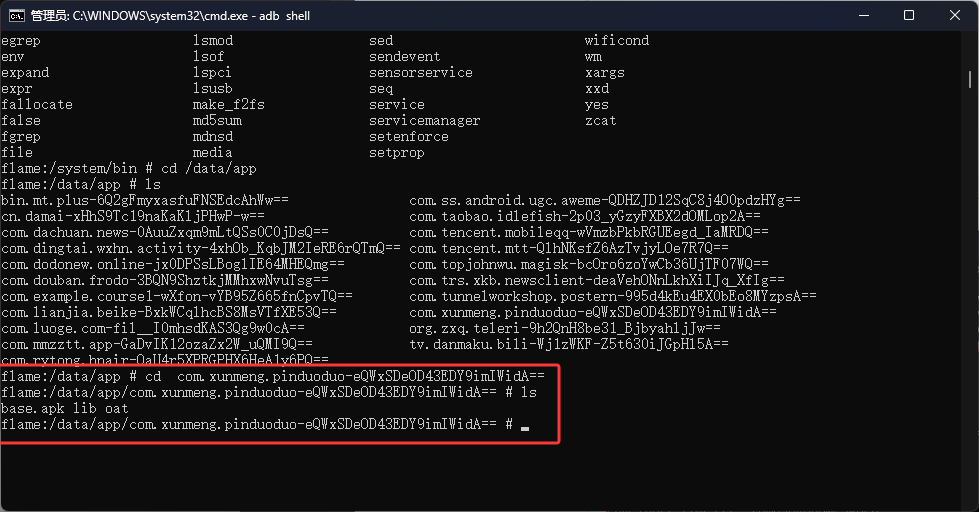Close the adb shell window
This screenshot has width=979, height=512.
[955, 16]
